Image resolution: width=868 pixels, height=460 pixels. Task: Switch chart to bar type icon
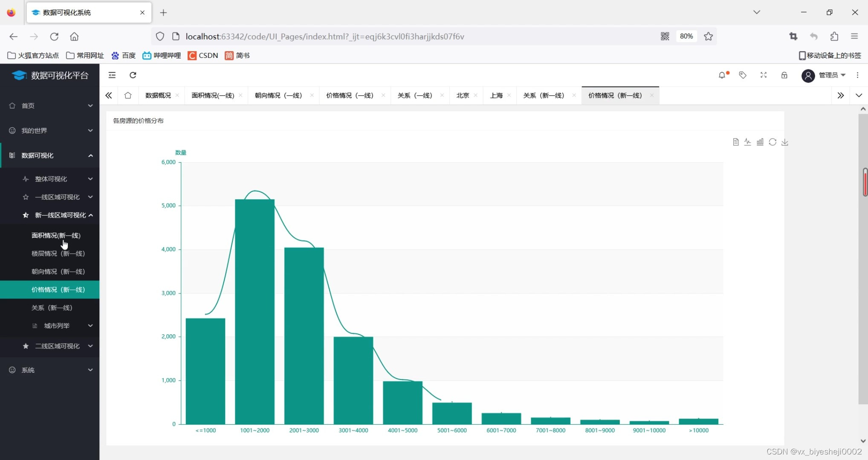click(x=760, y=142)
